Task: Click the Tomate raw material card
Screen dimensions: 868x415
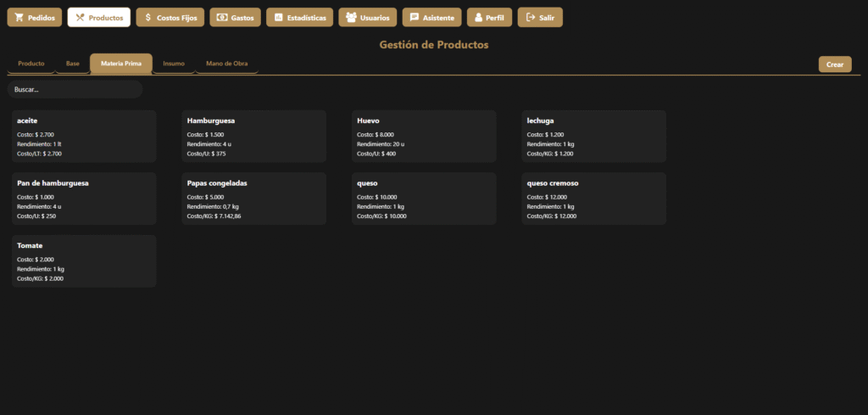Action: coord(84,261)
